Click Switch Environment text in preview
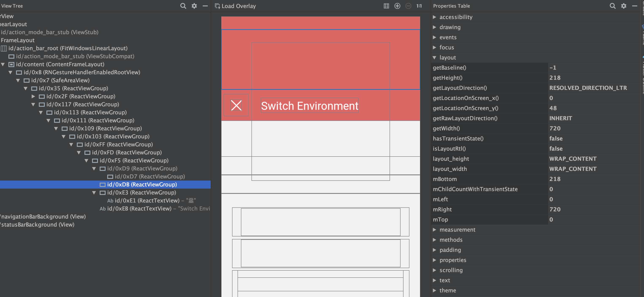The width and height of the screenshot is (644, 297). [x=310, y=106]
